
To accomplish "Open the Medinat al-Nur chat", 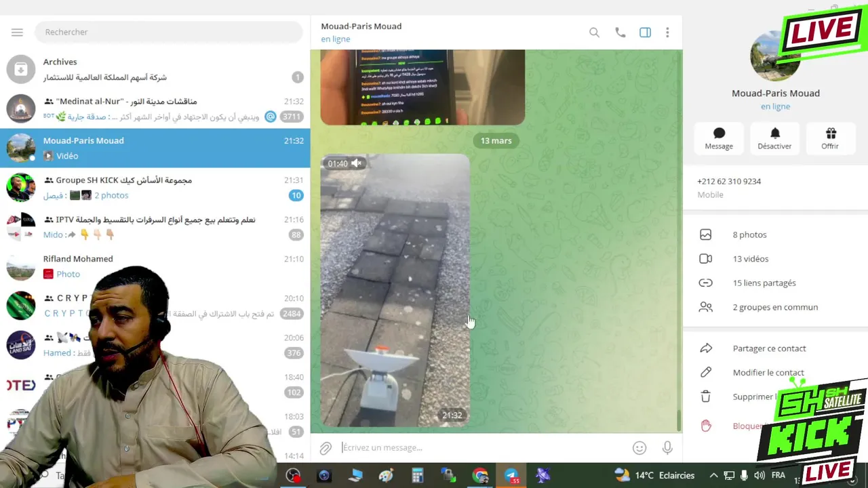I will pyautogui.click(x=155, y=108).
